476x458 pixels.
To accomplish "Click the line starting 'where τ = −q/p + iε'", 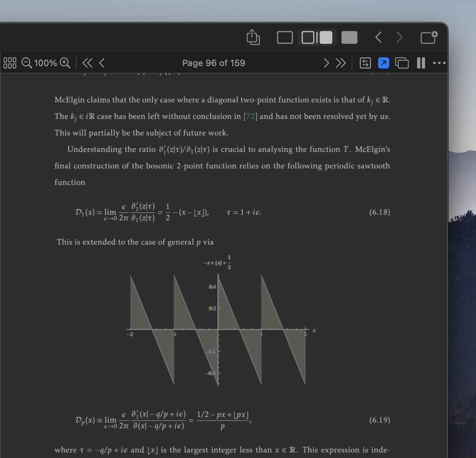I will click(x=222, y=450).
